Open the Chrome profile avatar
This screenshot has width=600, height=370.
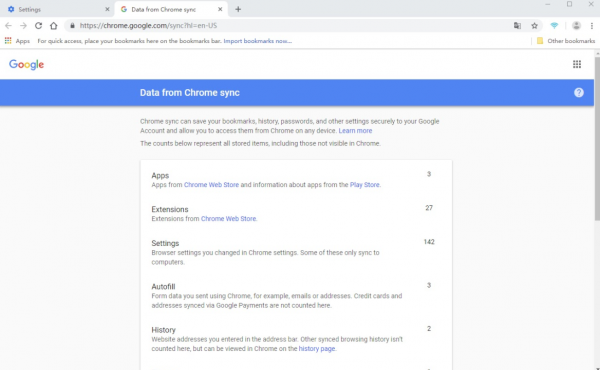point(576,26)
